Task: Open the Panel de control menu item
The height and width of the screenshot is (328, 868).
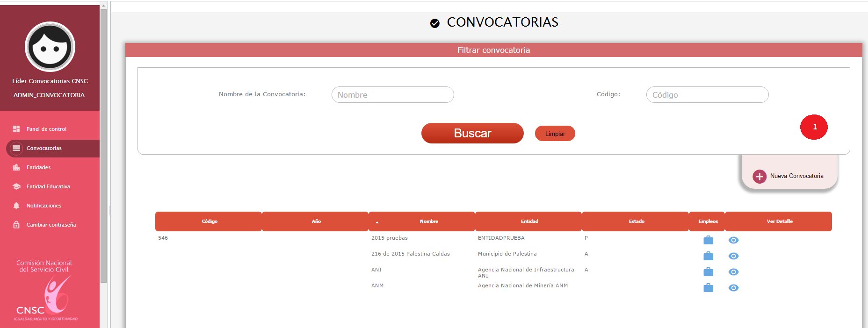Action: coord(46,129)
